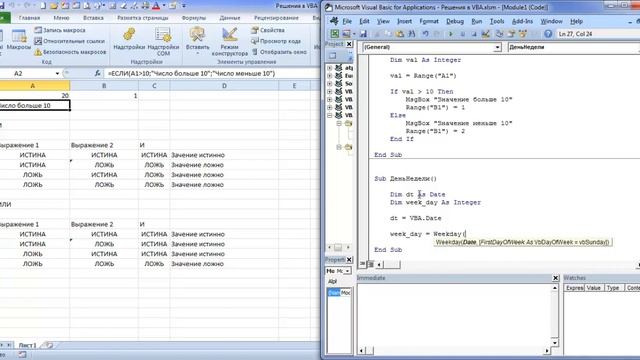
Task: Switch to Full Module View button in code window
Action: (371, 264)
